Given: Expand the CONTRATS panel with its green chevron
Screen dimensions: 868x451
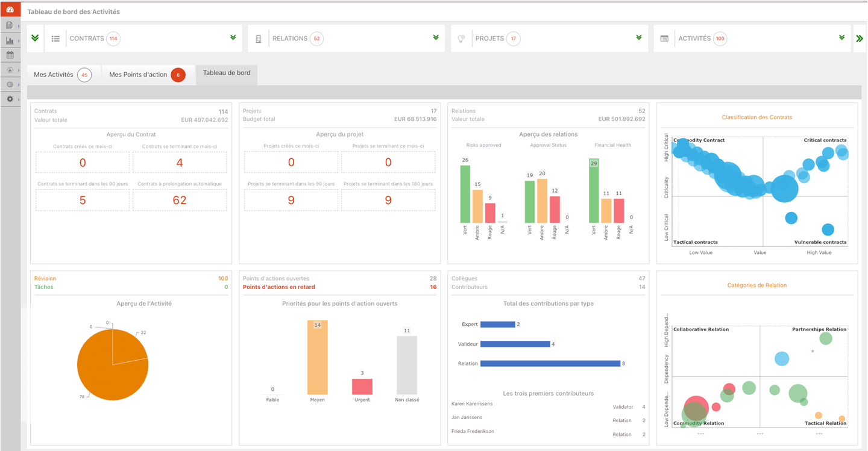Looking at the screenshot, I should click(233, 38).
